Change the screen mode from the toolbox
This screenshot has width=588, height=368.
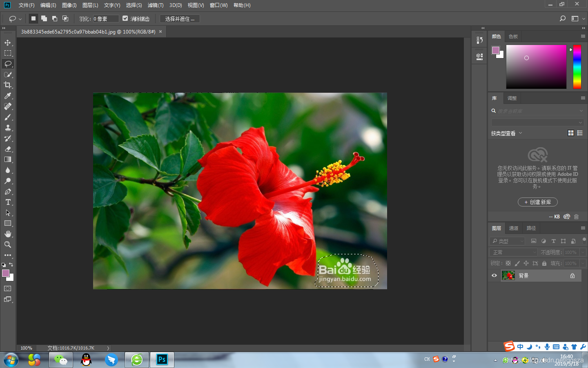[8, 299]
